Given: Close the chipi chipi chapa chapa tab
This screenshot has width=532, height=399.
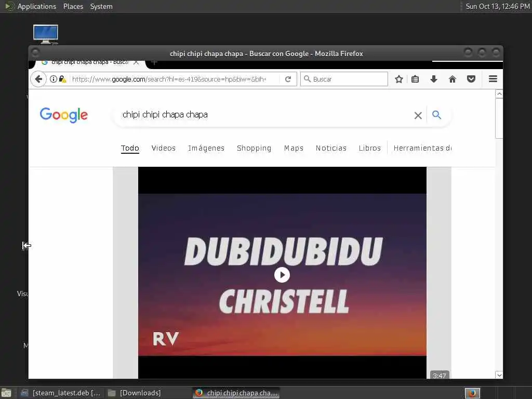Looking at the screenshot, I should 136,62.
